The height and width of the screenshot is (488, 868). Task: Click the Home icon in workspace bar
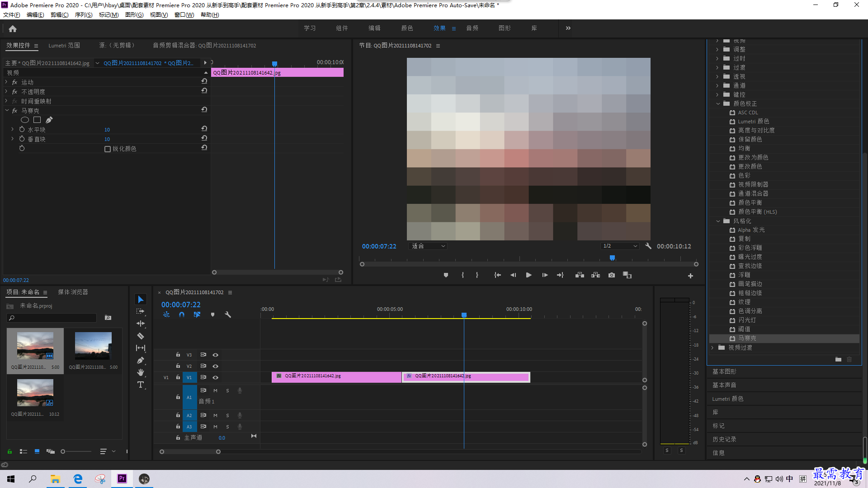pos(13,28)
